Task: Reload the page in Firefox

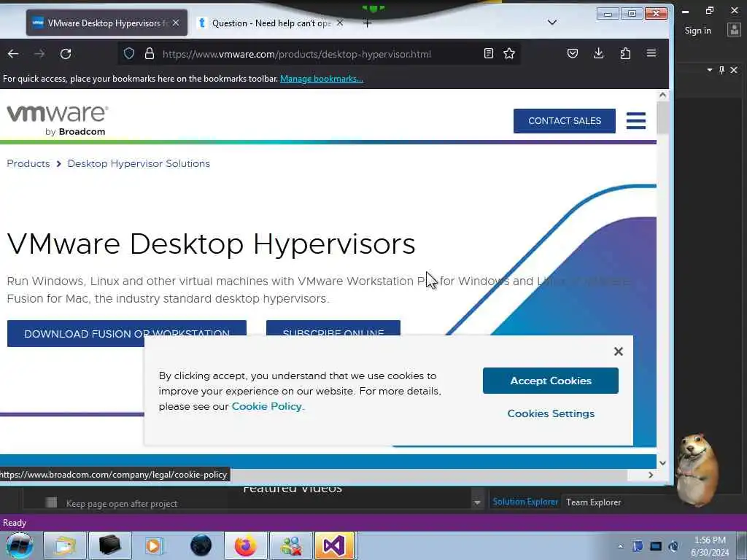Action: [66, 54]
